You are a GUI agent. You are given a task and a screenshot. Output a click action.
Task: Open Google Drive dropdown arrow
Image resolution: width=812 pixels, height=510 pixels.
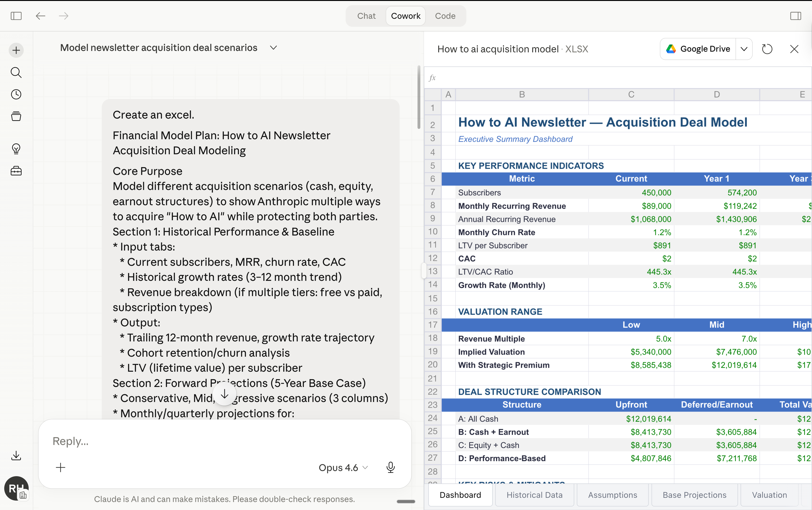point(744,49)
